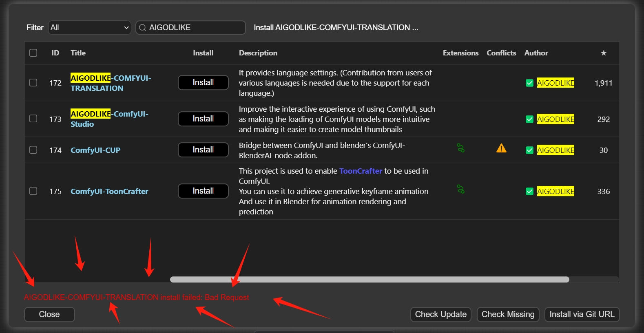
Task: Close the manager dialog
Action: (49, 315)
